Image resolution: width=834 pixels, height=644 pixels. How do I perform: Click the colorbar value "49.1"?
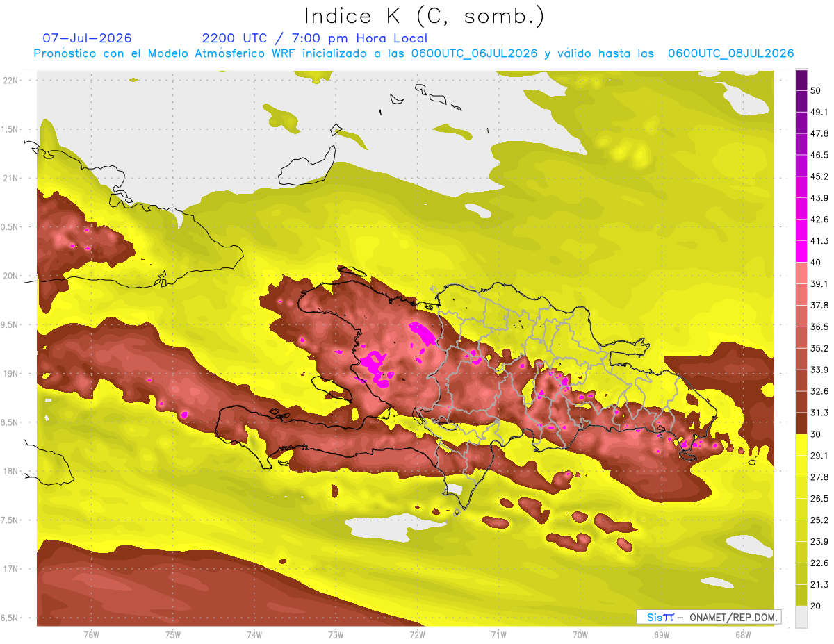click(x=819, y=112)
